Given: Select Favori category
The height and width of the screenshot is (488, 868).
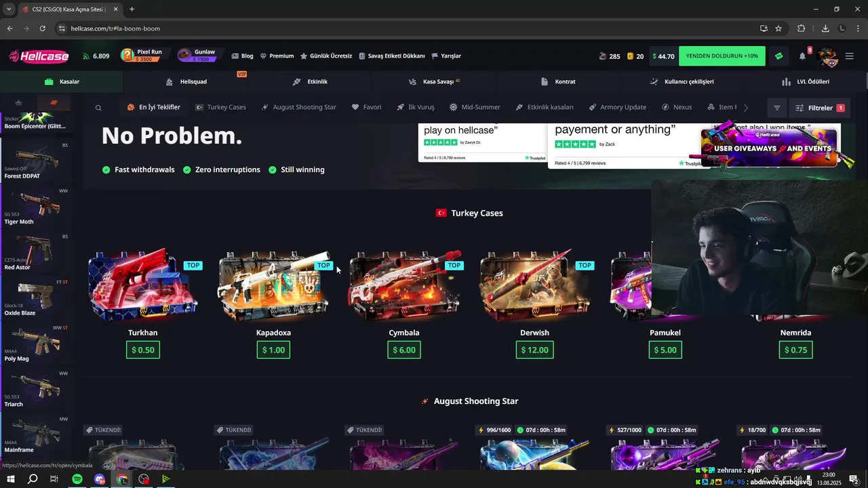Looking at the screenshot, I should [366, 107].
